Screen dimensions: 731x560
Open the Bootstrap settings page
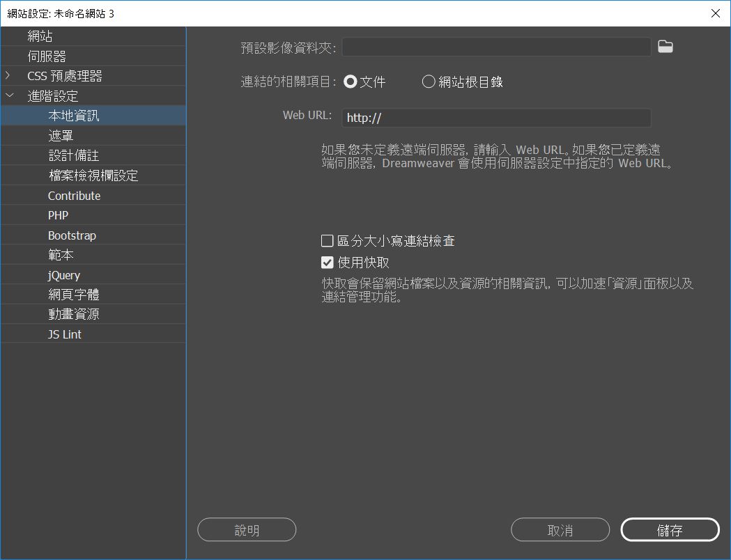click(72, 235)
